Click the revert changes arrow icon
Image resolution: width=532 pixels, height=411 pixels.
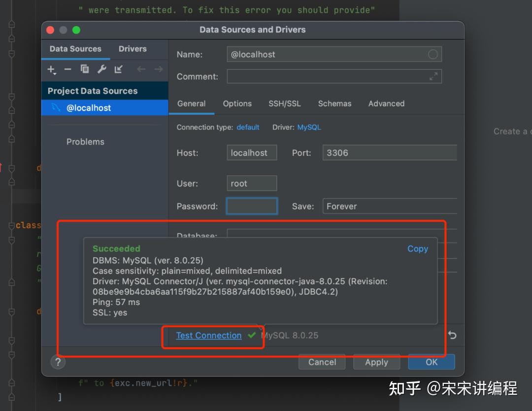pos(452,335)
